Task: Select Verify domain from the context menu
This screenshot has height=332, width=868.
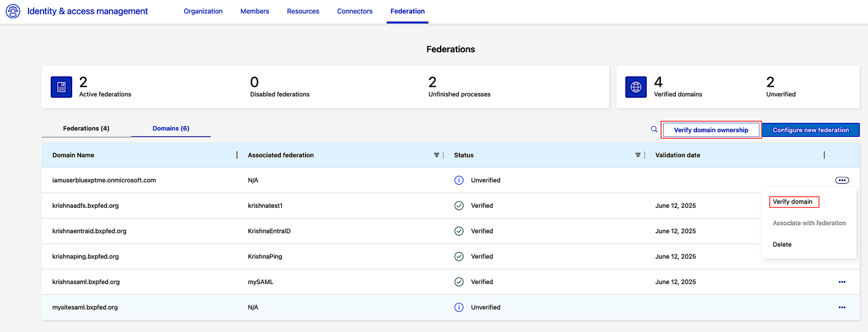Action: (x=792, y=202)
